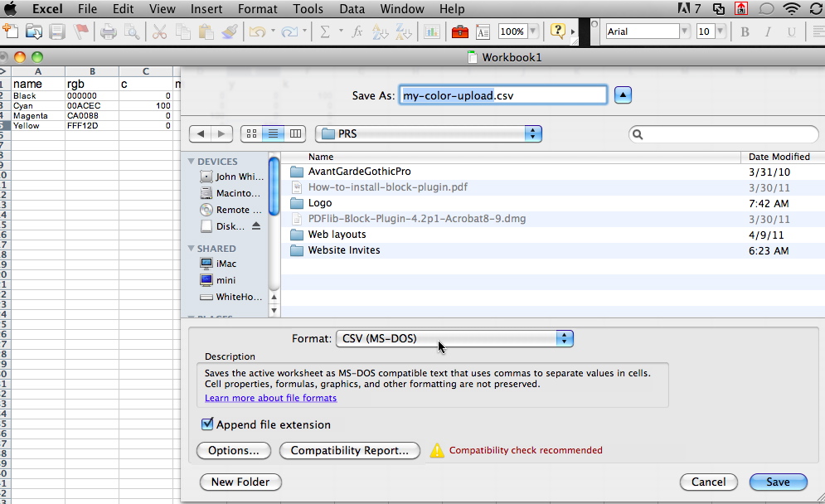The image size is (825, 504).
Task: Click the Undo arrow icon
Action: (257, 31)
